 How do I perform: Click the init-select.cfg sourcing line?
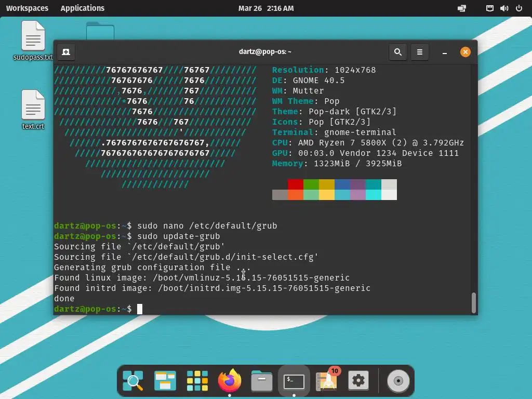187,257
